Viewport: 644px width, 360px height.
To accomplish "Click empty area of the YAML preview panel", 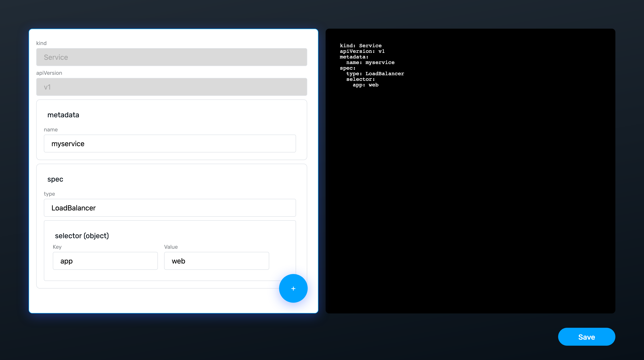I will 470,200.
